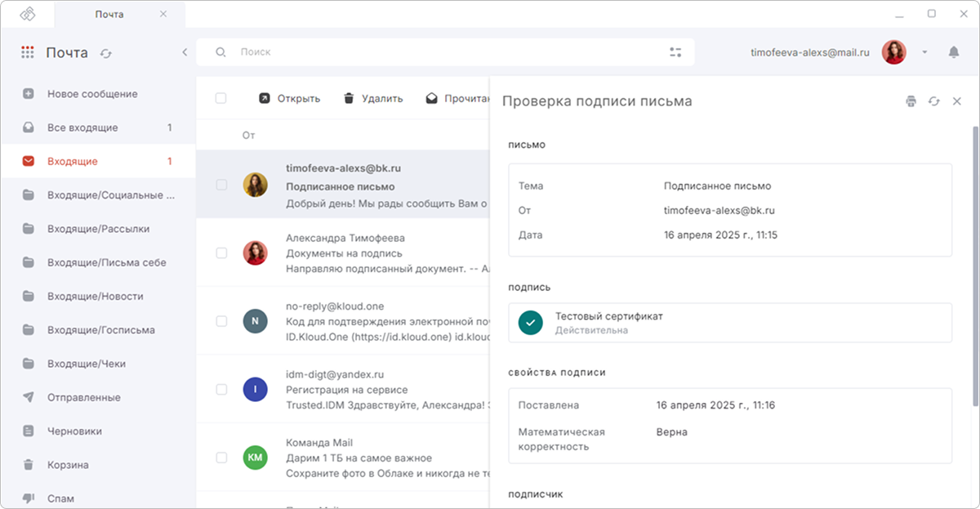
Task: Maximize the application window
Action: [931, 14]
